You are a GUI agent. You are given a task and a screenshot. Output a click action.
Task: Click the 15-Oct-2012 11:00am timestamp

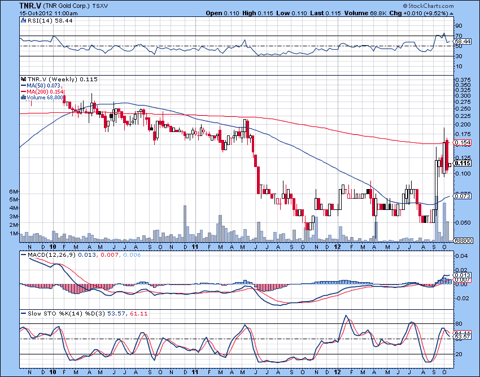click(x=48, y=13)
